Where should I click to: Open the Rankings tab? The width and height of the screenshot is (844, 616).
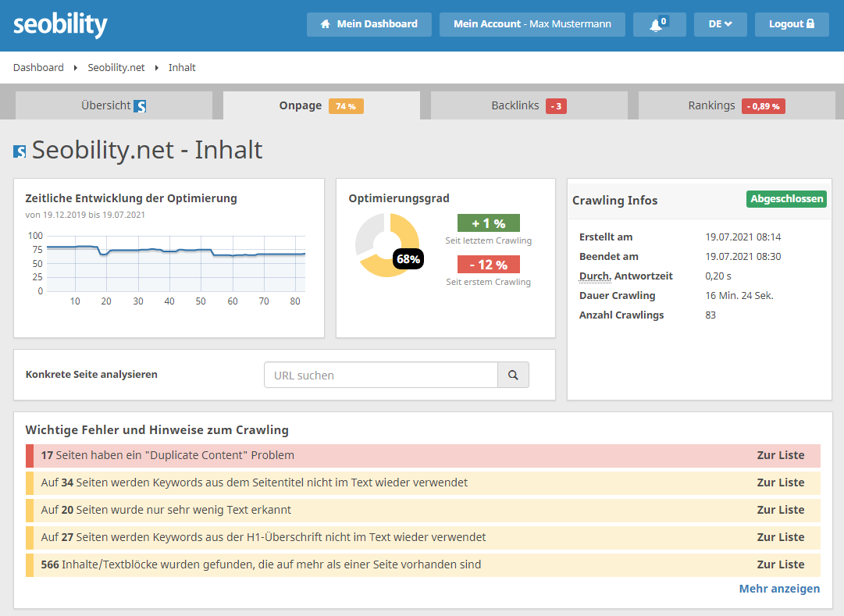click(737, 105)
